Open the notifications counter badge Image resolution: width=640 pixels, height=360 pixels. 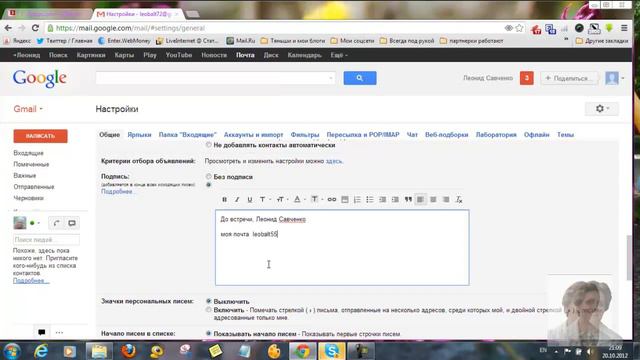click(x=527, y=78)
